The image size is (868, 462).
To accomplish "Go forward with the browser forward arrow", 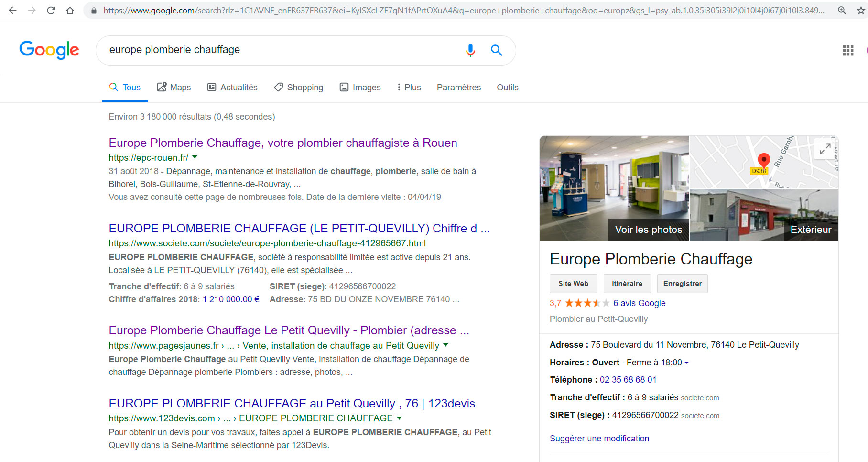I will pos(32,10).
